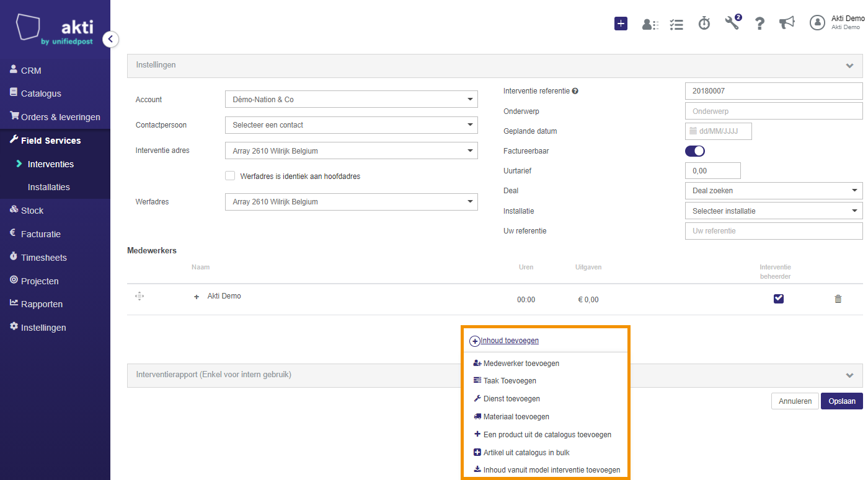Open the megaphone announcements icon
The image size is (868, 480).
pos(787,23)
